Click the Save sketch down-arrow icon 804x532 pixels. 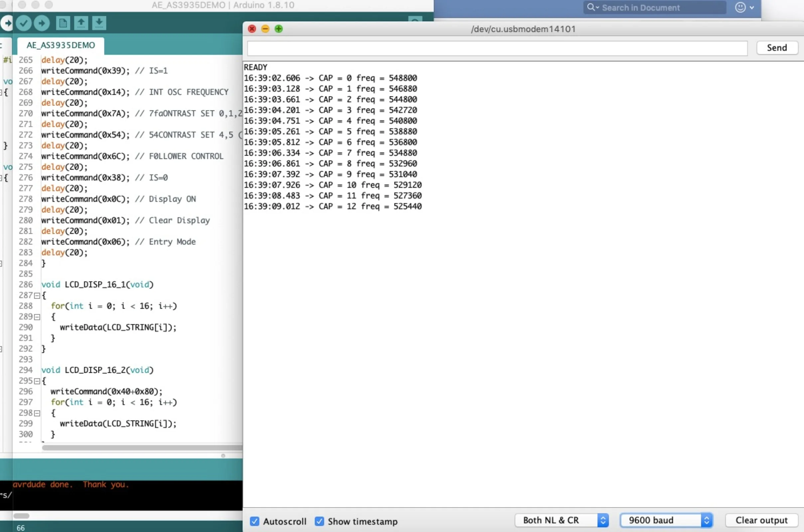click(x=99, y=23)
